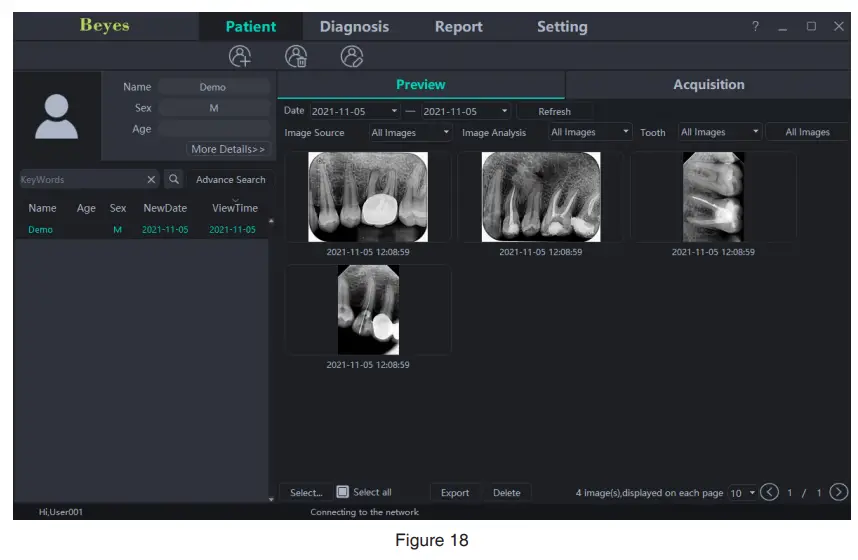Open the Acquisition tab
The width and height of the screenshot is (858, 560).
coord(708,85)
